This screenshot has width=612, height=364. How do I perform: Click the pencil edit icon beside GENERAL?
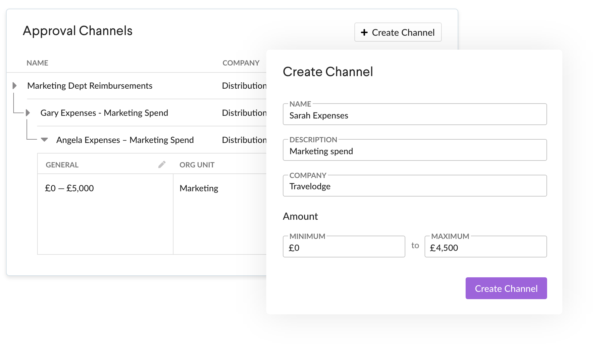[x=162, y=164]
